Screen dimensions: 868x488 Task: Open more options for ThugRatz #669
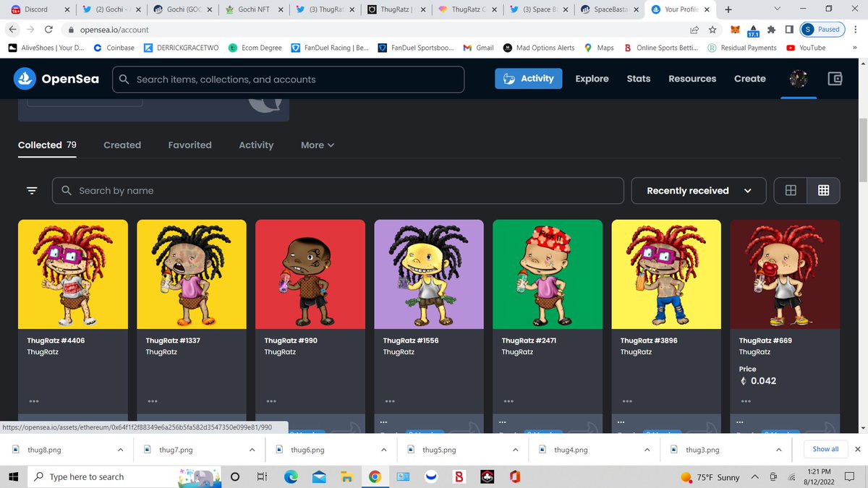(746, 401)
